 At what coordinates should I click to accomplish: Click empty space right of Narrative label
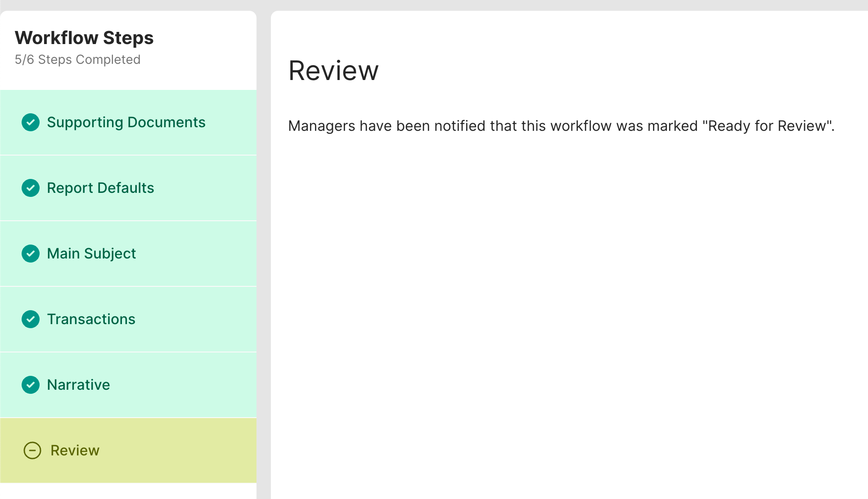pyautogui.click(x=189, y=385)
